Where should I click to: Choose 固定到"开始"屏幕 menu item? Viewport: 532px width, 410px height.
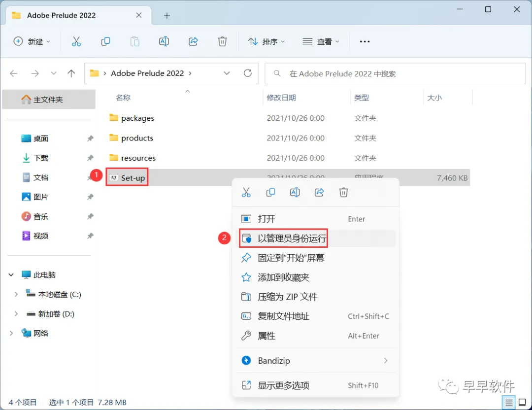pos(316,258)
